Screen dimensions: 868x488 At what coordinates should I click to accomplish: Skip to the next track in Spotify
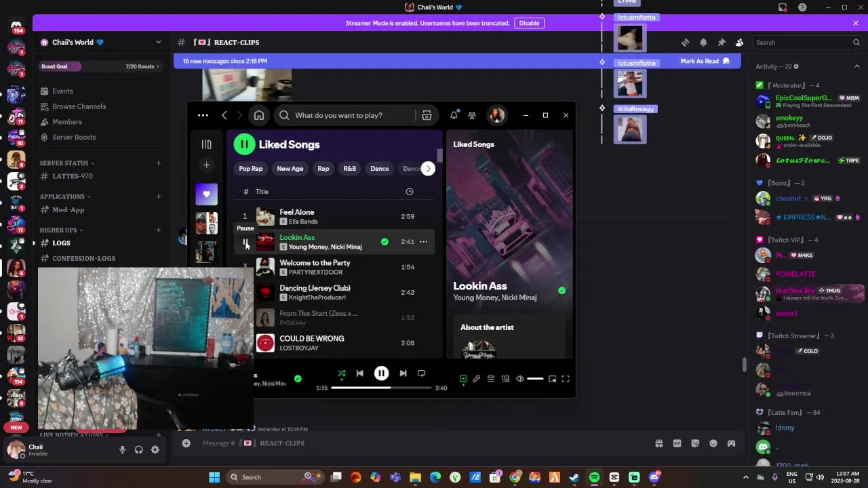(403, 373)
